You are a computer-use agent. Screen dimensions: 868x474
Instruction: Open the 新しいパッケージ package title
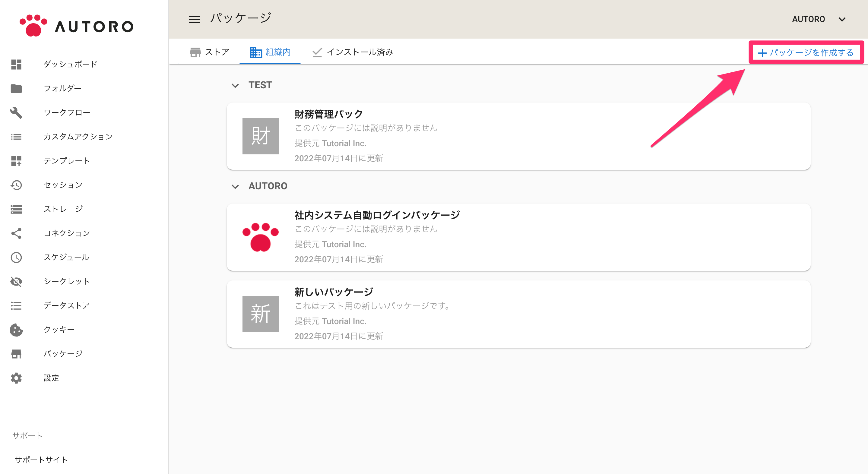click(x=334, y=292)
